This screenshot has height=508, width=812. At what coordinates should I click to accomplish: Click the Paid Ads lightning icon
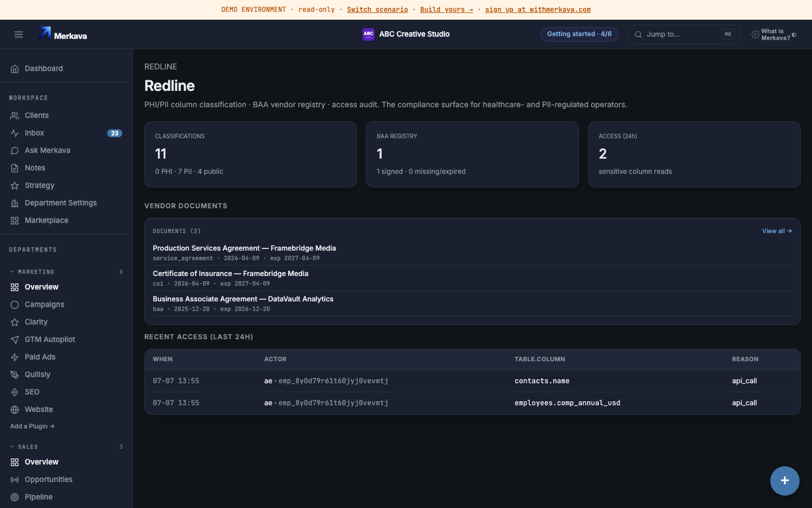click(15, 357)
